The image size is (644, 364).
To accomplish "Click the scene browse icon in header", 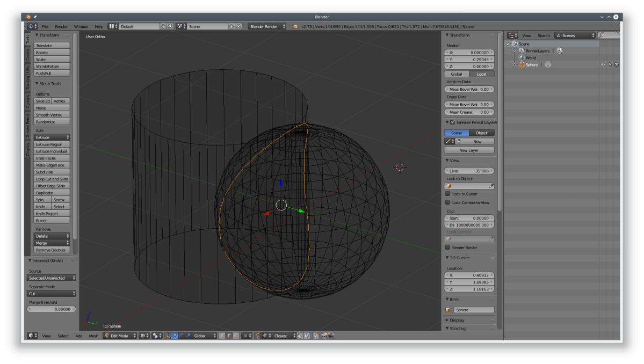I will (x=182, y=26).
